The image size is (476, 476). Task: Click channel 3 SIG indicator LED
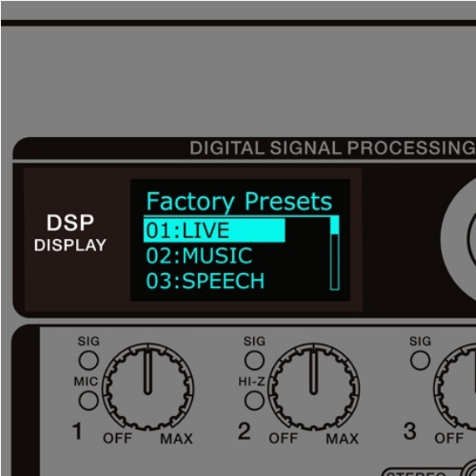[x=420, y=360]
